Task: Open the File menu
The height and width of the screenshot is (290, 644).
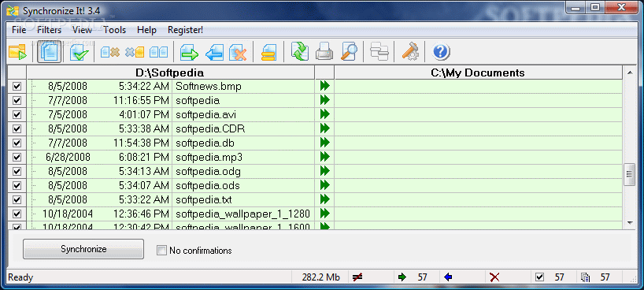Action: pos(19,30)
